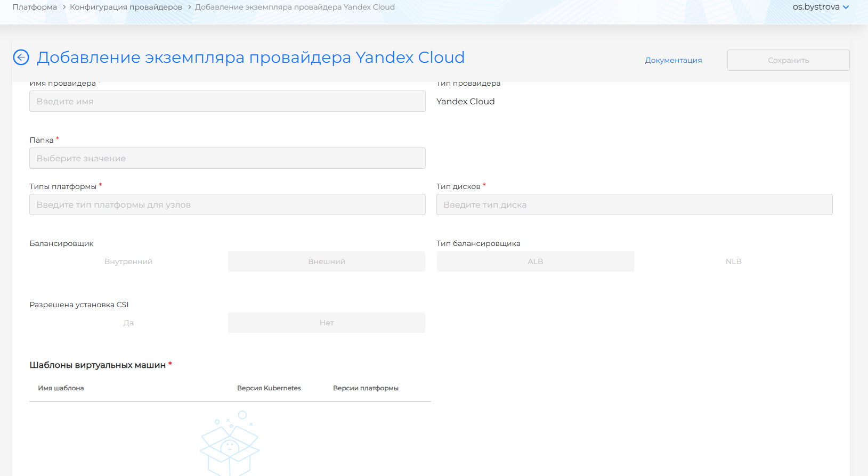Open the Папка dropdown Выберите значение
Image resolution: width=868 pixels, height=476 pixels.
228,158
